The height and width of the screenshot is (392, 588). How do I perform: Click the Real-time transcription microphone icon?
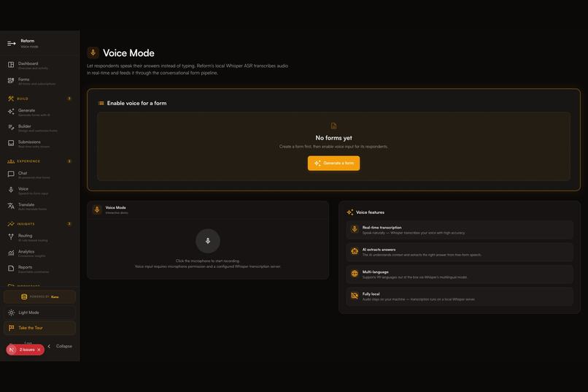coord(355,229)
